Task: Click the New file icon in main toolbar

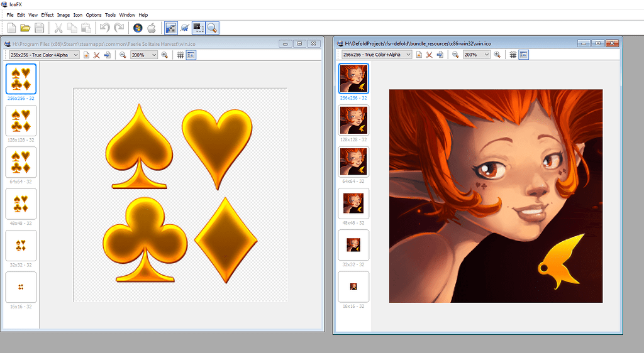Action: point(11,28)
